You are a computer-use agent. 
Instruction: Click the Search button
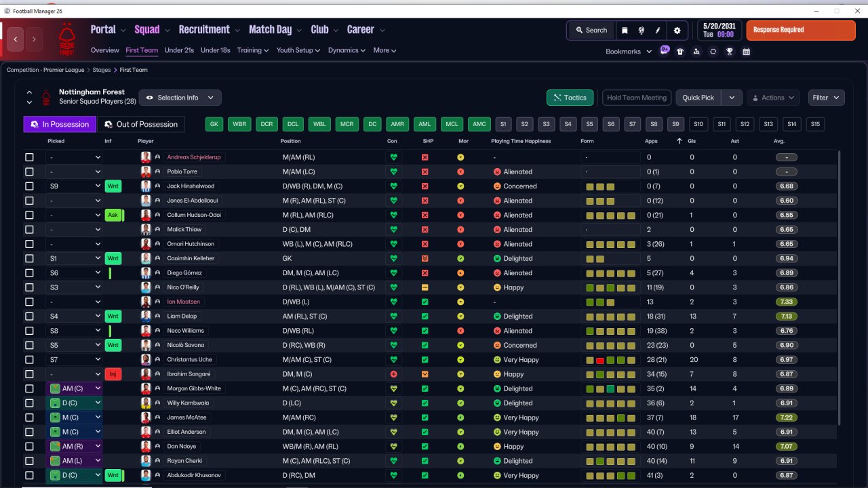[x=591, y=30]
